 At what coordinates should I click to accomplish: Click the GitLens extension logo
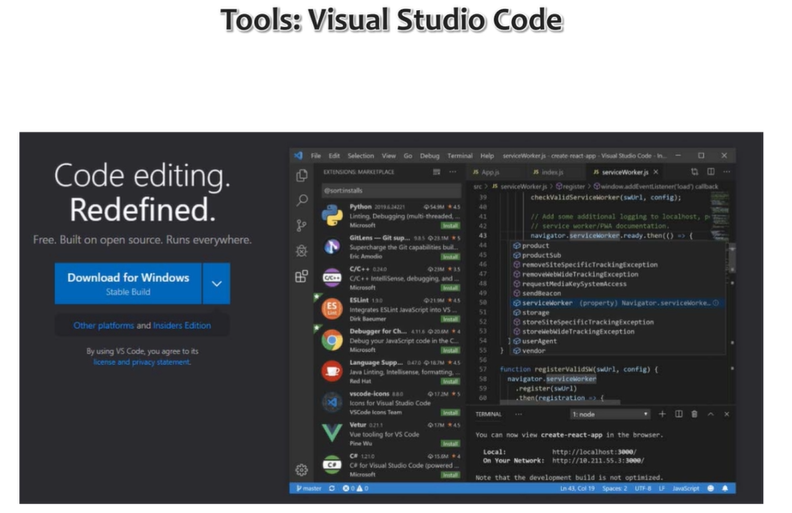click(x=332, y=246)
